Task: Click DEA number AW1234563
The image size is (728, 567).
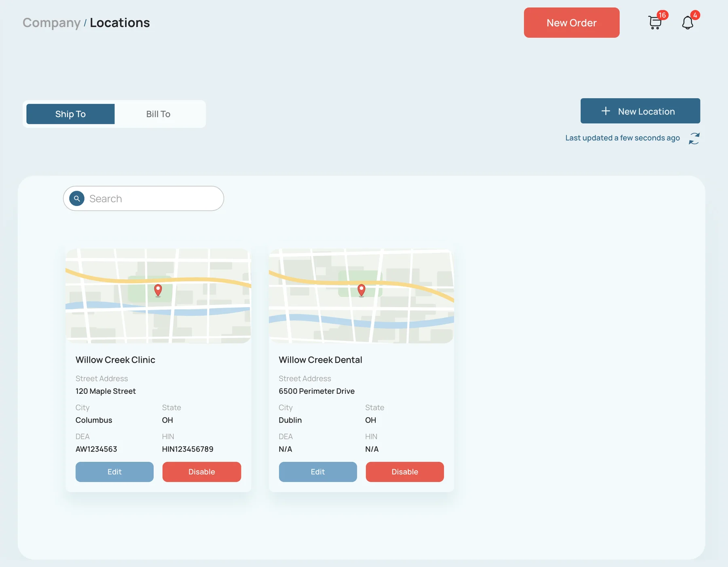Action: click(96, 449)
